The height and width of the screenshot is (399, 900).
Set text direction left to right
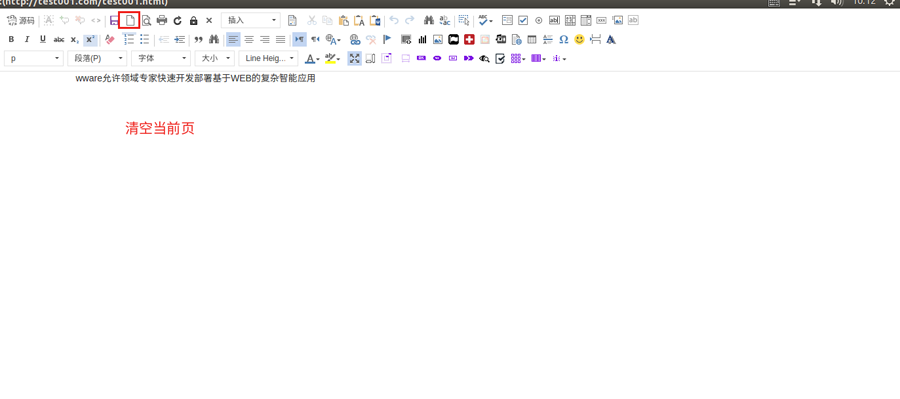point(300,40)
